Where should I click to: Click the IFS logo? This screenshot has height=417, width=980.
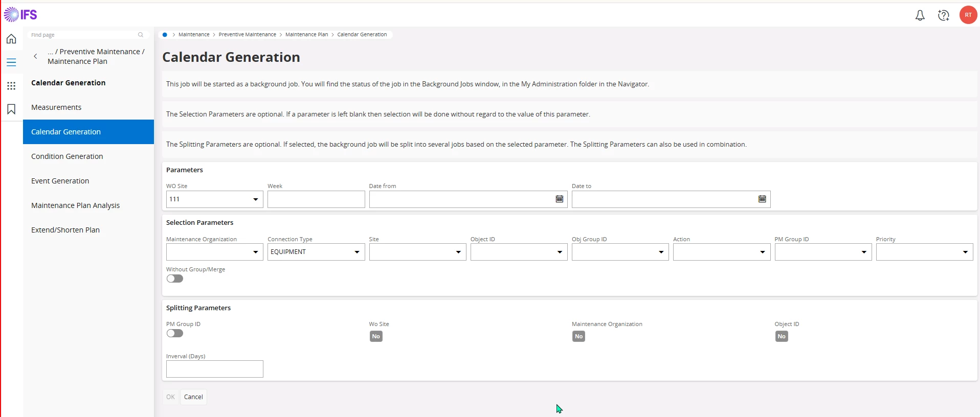click(20, 15)
